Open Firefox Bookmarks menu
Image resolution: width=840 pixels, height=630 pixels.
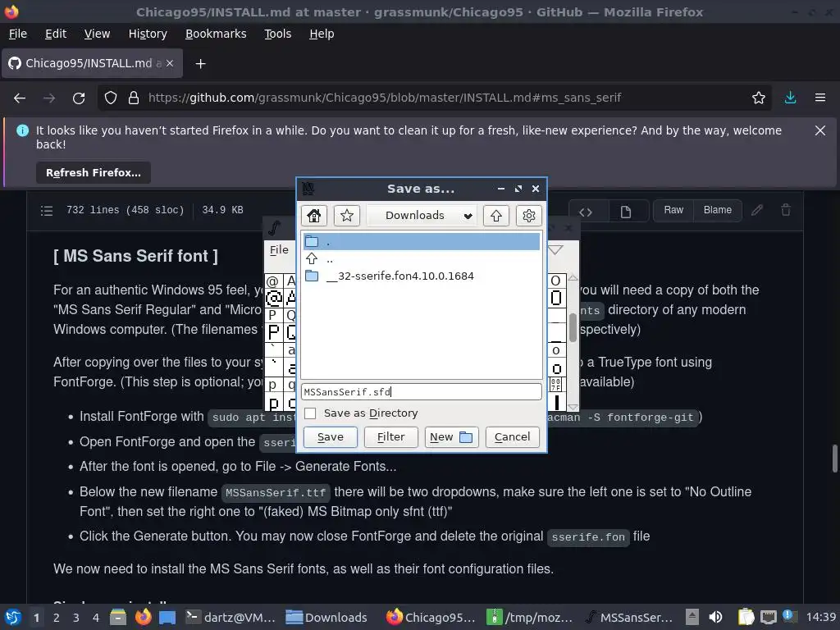click(x=216, y=34)
